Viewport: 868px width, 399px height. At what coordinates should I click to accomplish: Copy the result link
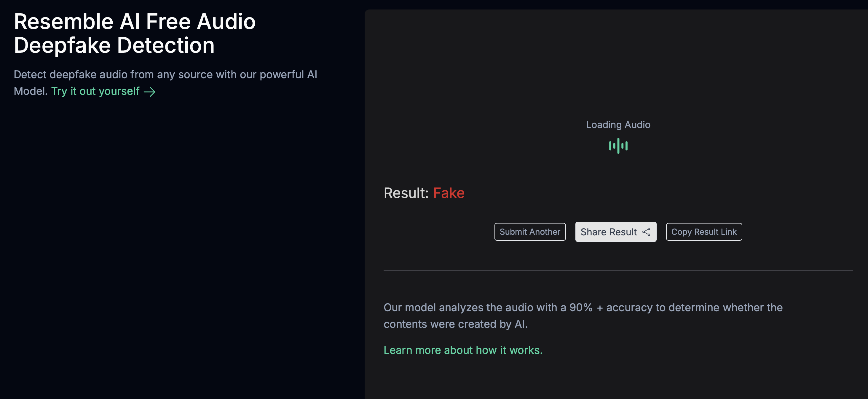coord(703,232)
